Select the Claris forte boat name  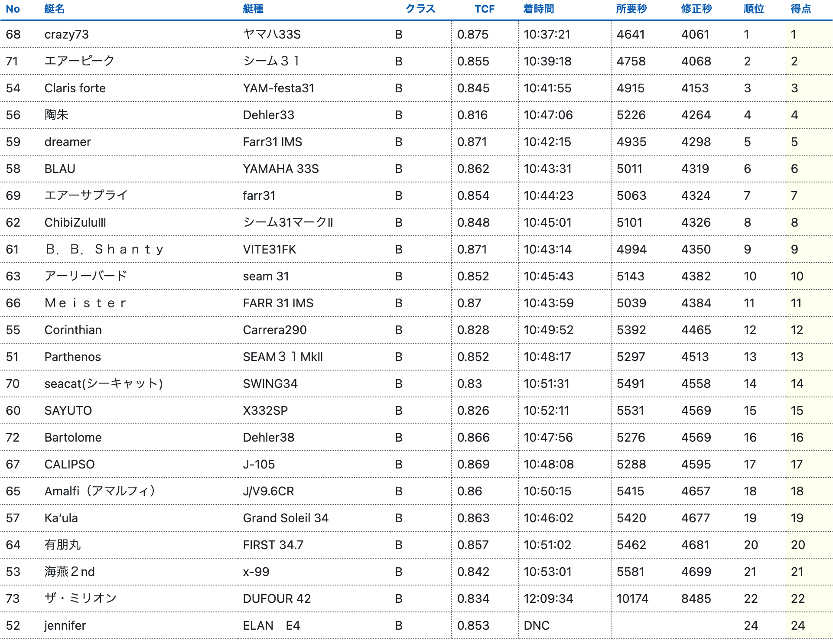pyautogui.click(x=75, y=88)
